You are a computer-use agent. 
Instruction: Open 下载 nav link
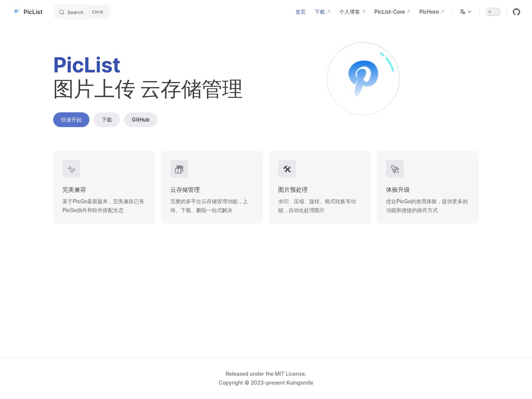tap(322, 12)
